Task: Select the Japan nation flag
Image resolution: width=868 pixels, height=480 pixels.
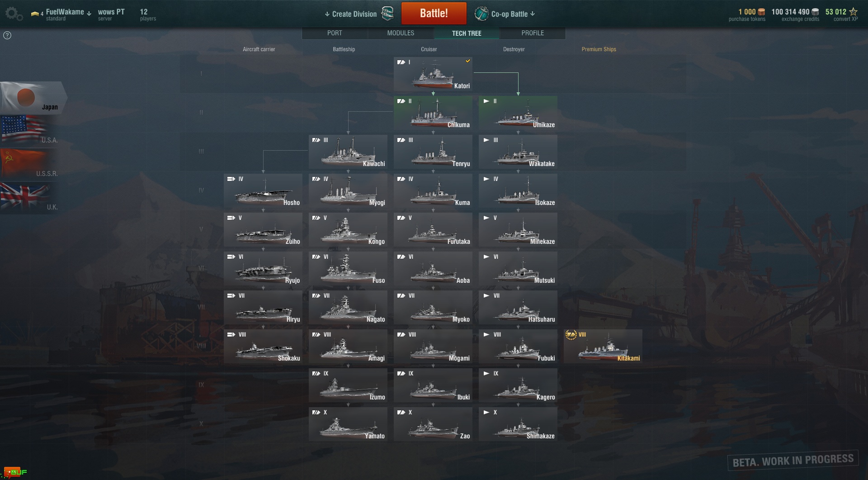Action: click(33, 98)
